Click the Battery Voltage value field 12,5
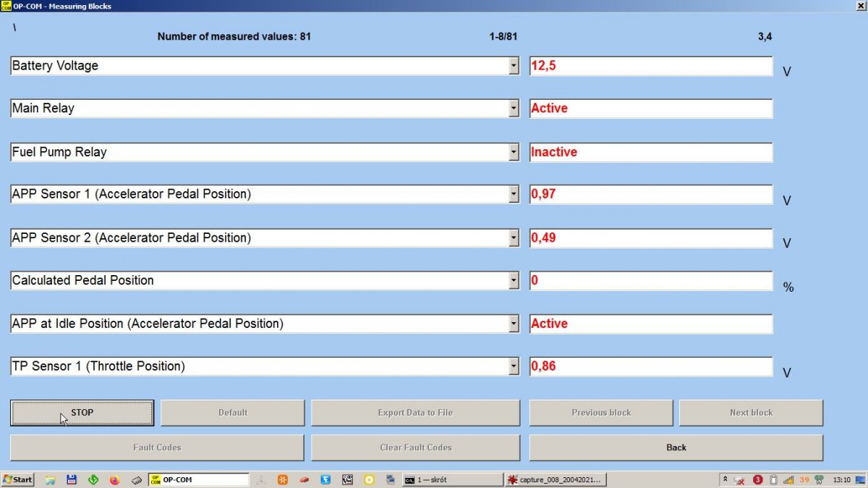The width and height of the screenshot is (868, 488). pos(651,66)
